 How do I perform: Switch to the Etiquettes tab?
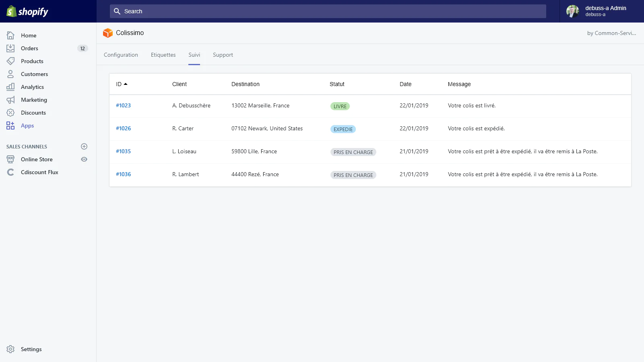point(163,55)
